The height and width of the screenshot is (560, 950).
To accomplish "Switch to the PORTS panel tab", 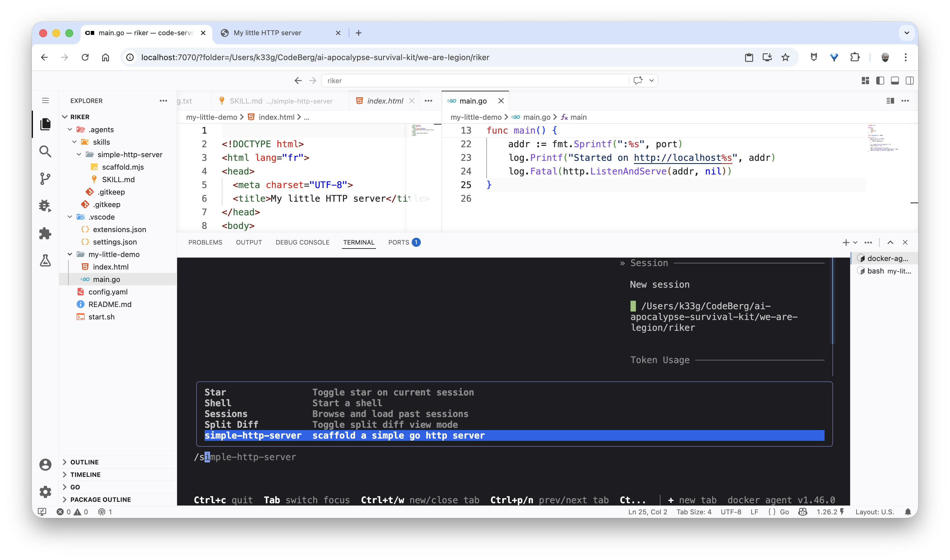I will pos(399,242).
